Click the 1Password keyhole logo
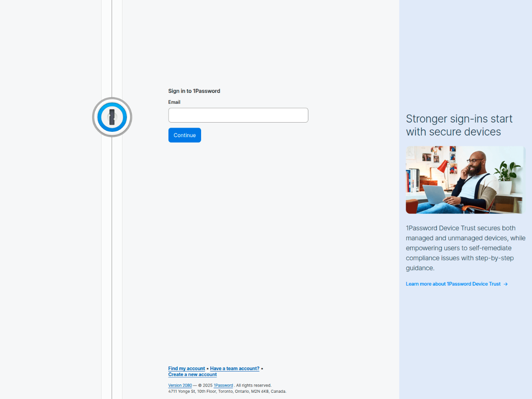This screenshot has height=399, width=532. click(x=112, y=117)
